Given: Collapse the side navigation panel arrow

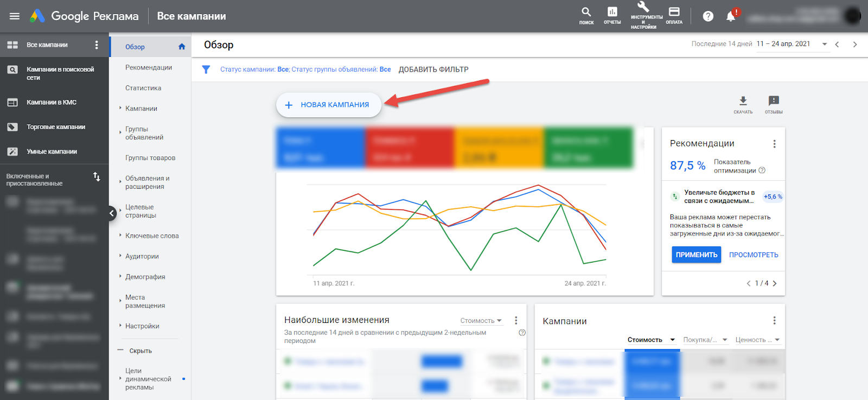Looking at the screenshot, I should coord(112,213).
